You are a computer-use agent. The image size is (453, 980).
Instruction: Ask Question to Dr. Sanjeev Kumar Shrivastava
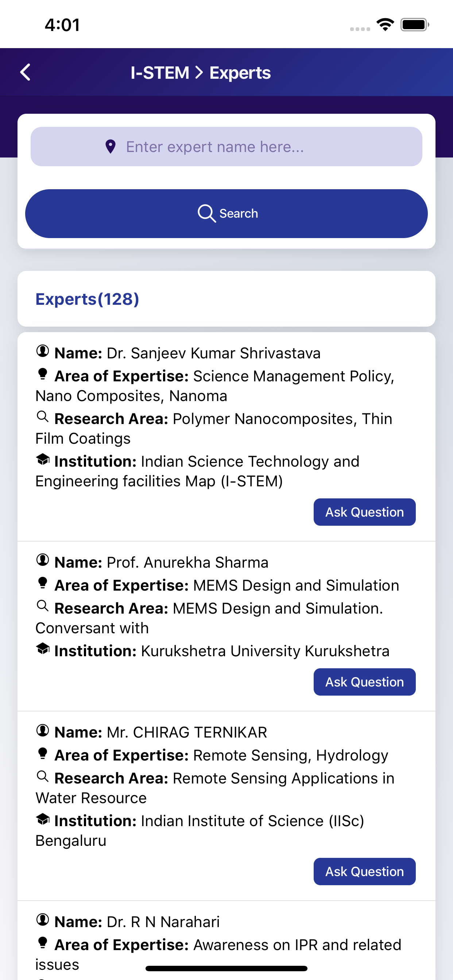click(x=364, y=512)
